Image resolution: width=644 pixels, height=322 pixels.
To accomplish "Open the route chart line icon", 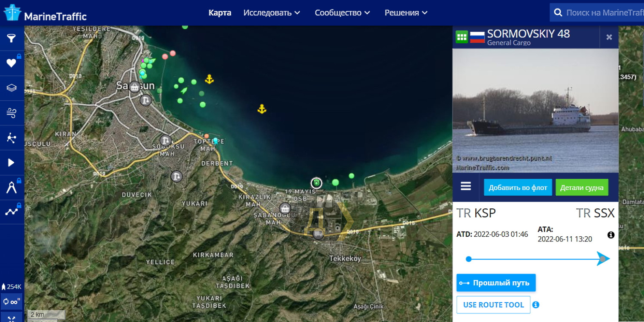I will 11,212.
